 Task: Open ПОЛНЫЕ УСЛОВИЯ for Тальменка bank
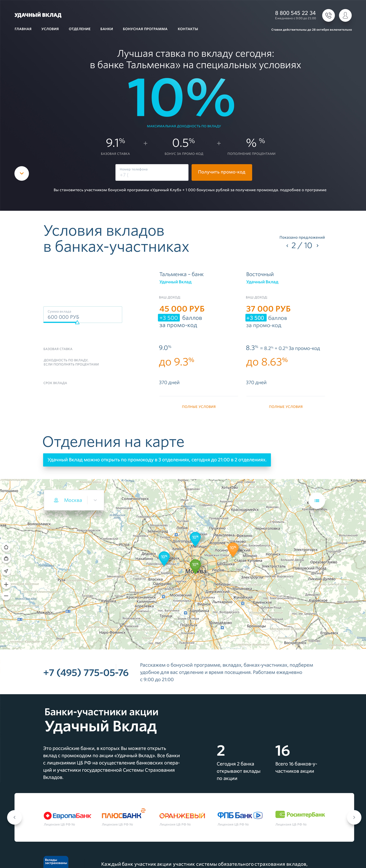tap(199, 407)
